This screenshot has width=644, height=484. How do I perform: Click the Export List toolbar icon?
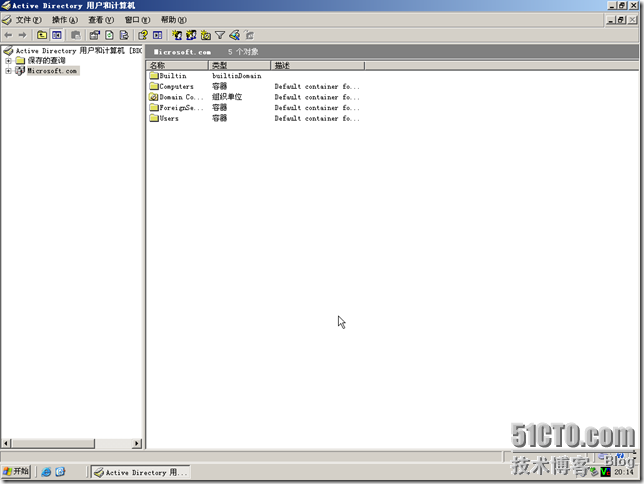pyautogui.click(x=124, y=35)
